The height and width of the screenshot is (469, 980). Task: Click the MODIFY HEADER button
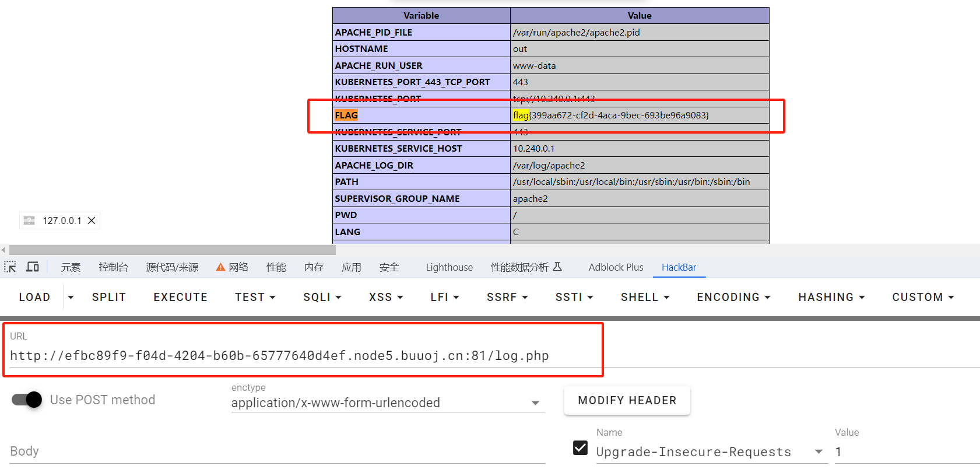point(627,400)
